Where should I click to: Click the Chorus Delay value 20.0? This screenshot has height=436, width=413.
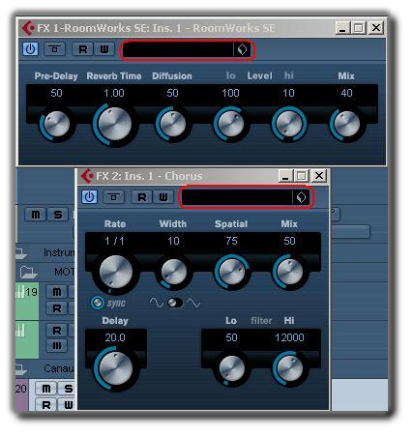point(115,338)
